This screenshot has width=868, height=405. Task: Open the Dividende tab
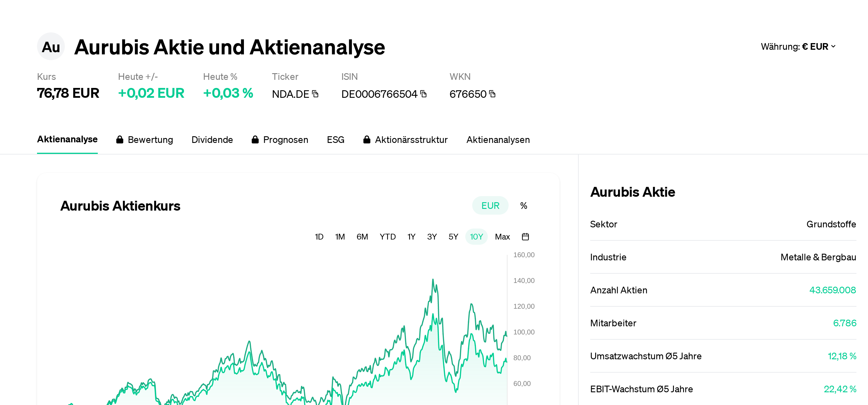click(x=212, y=139)
